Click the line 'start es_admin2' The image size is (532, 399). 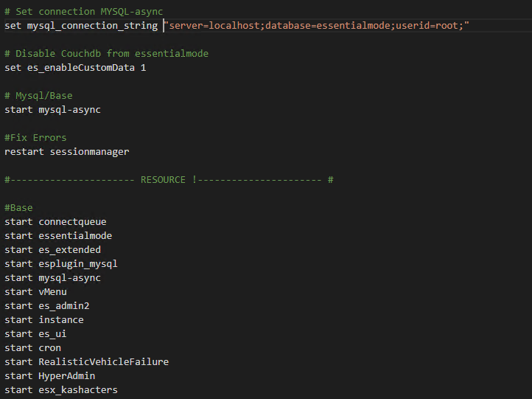coord(47,306)
